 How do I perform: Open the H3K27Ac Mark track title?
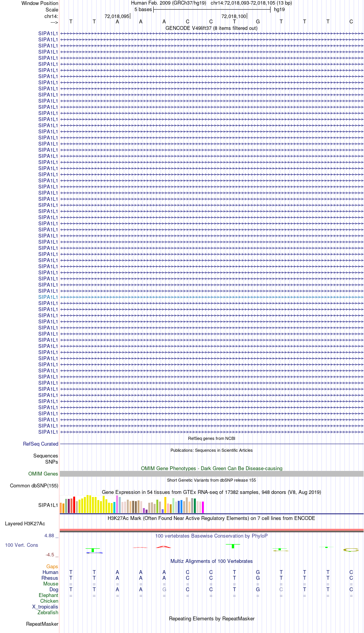point(212,518)
